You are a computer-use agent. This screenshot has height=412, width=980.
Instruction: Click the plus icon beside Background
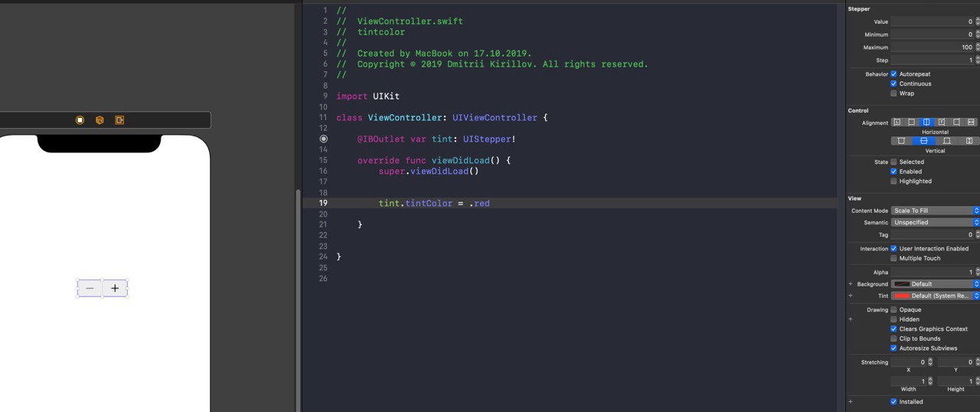[x=851, y=284]
